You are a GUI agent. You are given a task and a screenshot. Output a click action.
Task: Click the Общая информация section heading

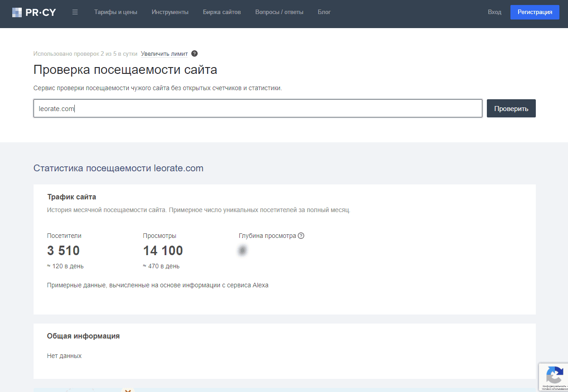coord(83,336)
